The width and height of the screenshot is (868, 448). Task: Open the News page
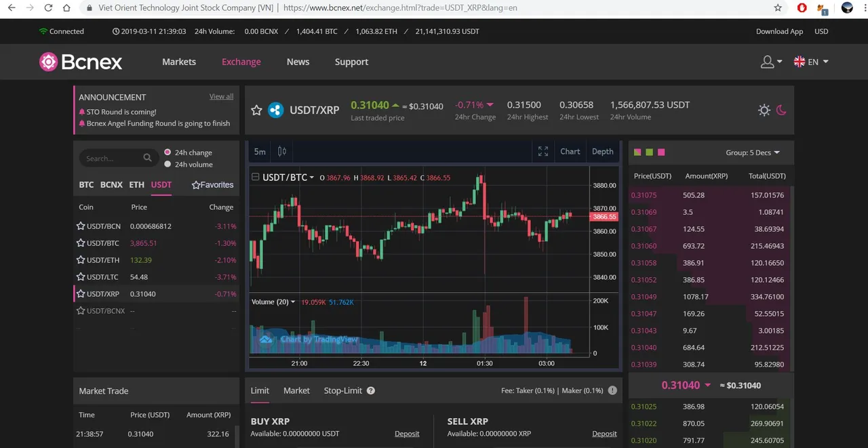[298, 62]
